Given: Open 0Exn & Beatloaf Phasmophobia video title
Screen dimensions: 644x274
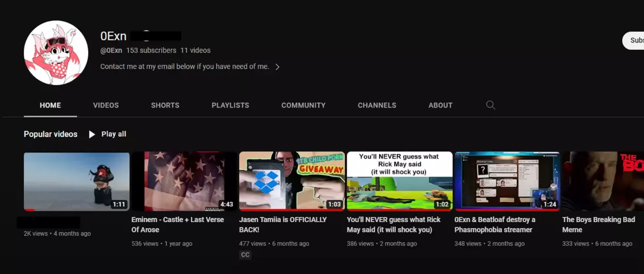Looking at the screenshot, I should 495,225.
